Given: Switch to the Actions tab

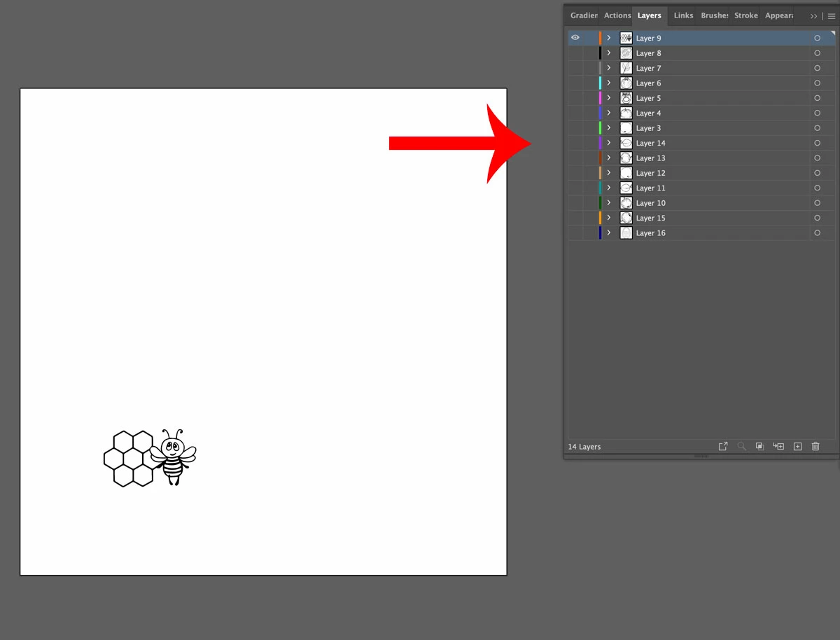Looking at the screenshot, I should click(617, 15).
